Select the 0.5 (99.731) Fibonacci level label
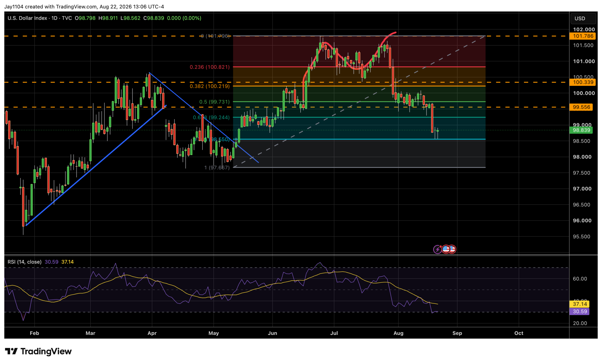 pos(214,102)
